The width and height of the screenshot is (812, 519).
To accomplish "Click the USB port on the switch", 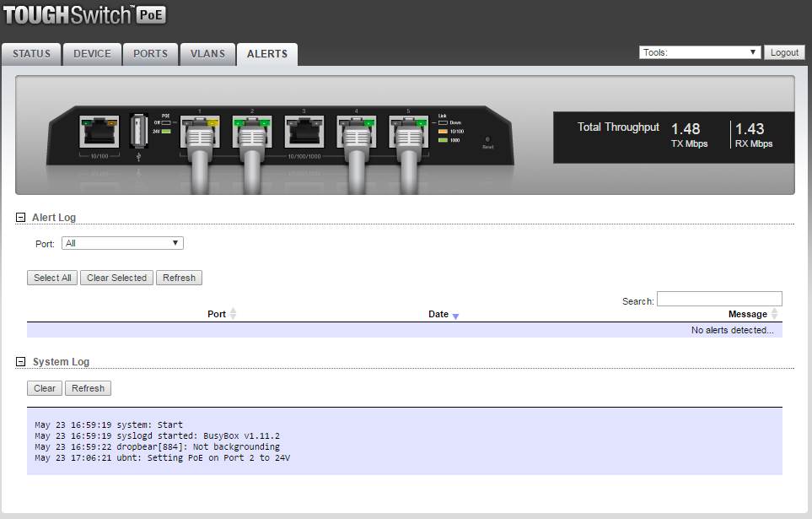I will pos(138,132).
